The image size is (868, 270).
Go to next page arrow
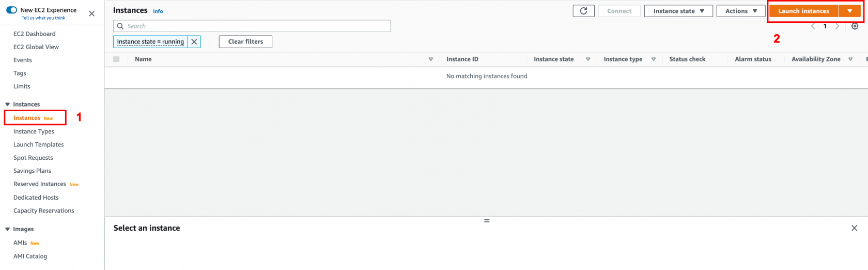[837, 26]
